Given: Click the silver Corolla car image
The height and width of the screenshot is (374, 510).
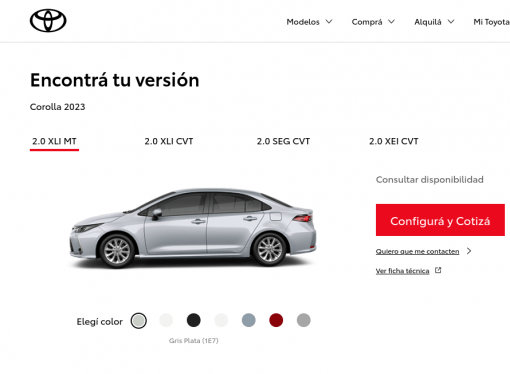Looking at the screenshot, I should (x=193, y=229).
